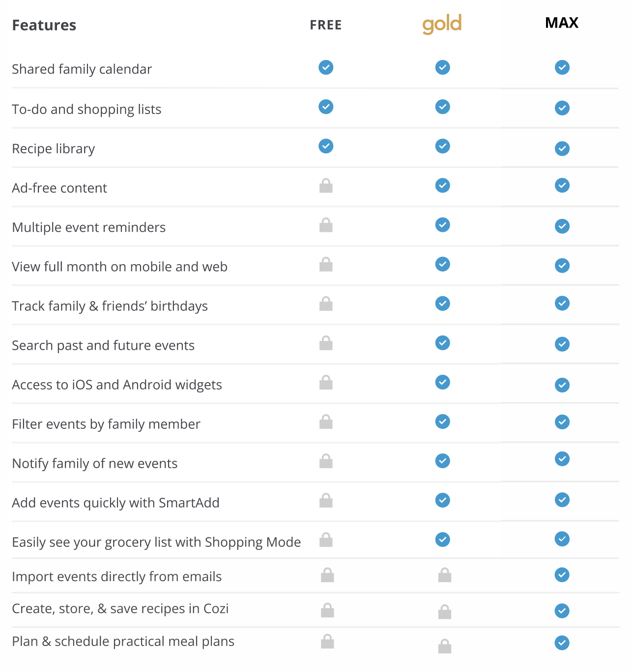Click the Gold checkmark for Recipe library
The image size is (633, 672).
pyautogui.click(x=442, y=146)
